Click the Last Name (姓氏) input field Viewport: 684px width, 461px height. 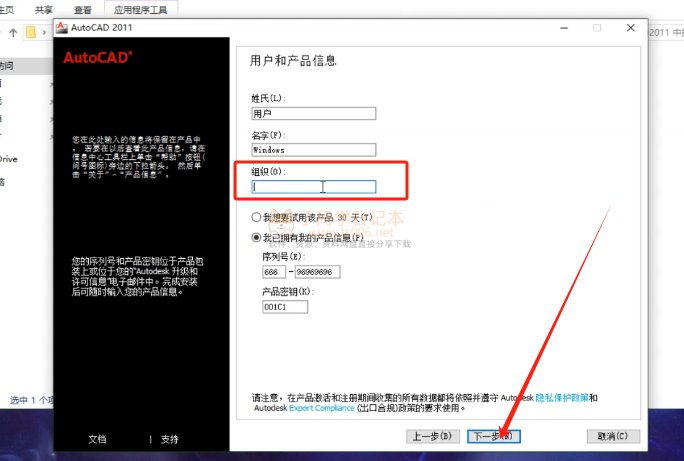coord(313,113)
